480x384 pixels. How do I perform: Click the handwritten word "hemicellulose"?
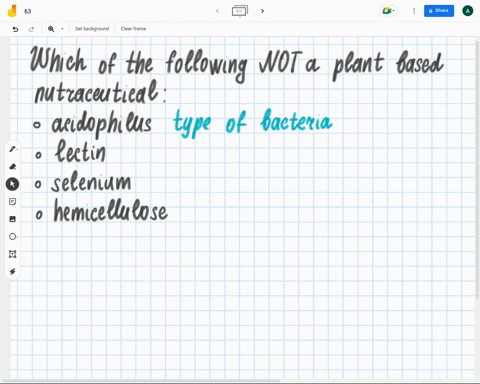coord(111,211)
